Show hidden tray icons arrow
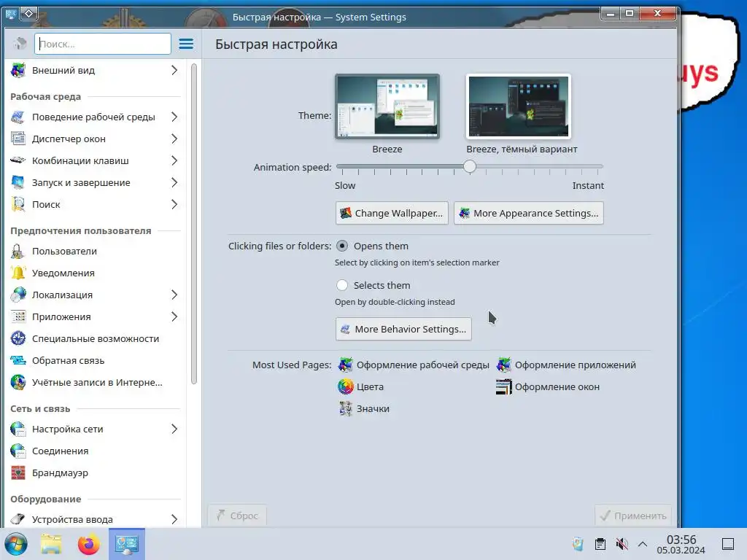 [x=643, y=544]
